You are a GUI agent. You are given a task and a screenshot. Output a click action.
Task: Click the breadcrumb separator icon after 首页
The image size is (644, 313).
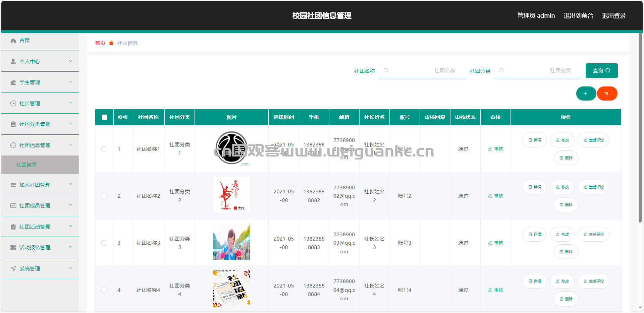point(111,43)
